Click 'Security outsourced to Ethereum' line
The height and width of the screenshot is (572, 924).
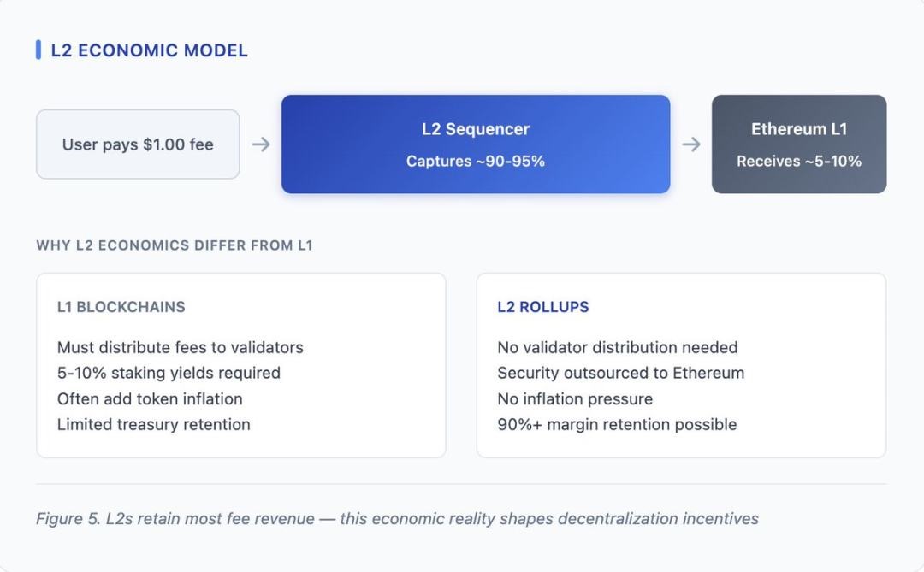[x=621, y=373]
